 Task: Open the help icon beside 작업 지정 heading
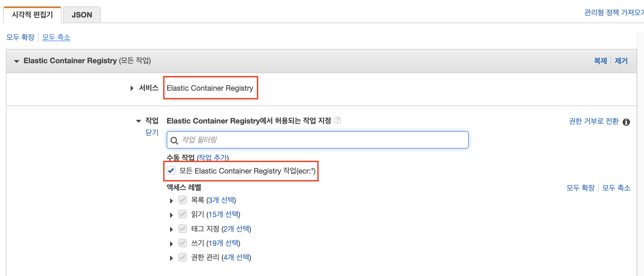(x=338, y=120)
